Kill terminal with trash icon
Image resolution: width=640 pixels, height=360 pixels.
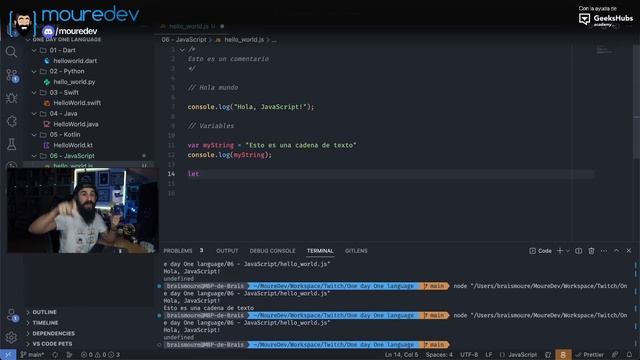591,251
